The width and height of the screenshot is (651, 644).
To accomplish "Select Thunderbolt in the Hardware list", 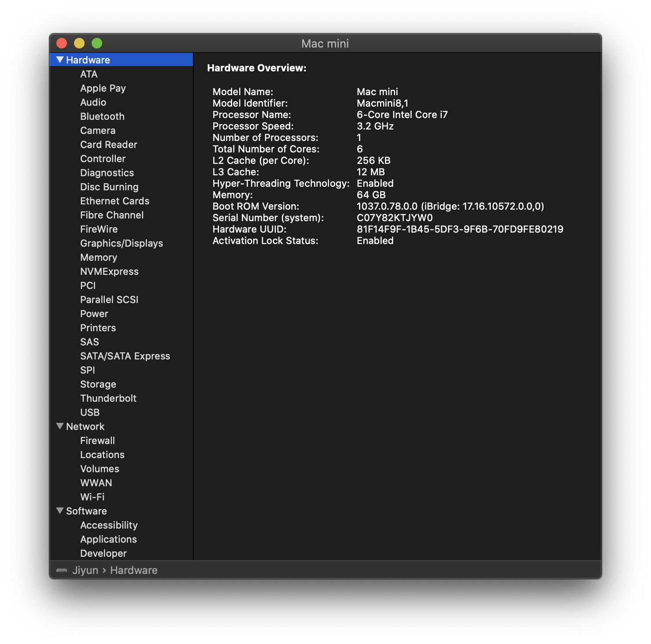I will point(108,398).
